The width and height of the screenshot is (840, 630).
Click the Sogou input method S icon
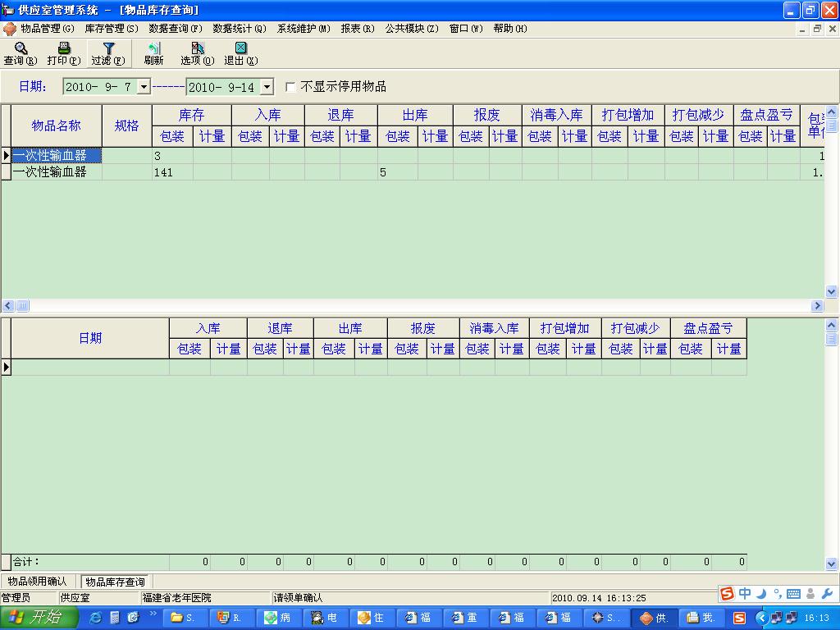pyautogui.click(x=727, y=594)
